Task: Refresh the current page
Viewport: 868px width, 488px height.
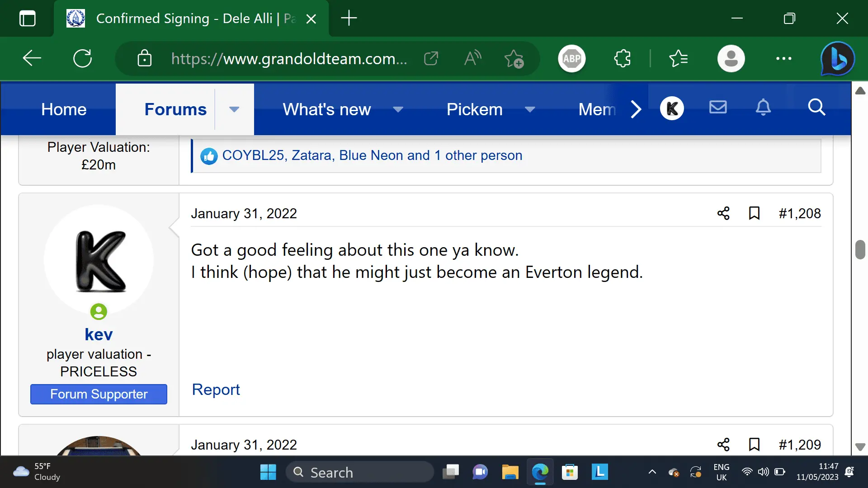Action: [x=83, y=58]
